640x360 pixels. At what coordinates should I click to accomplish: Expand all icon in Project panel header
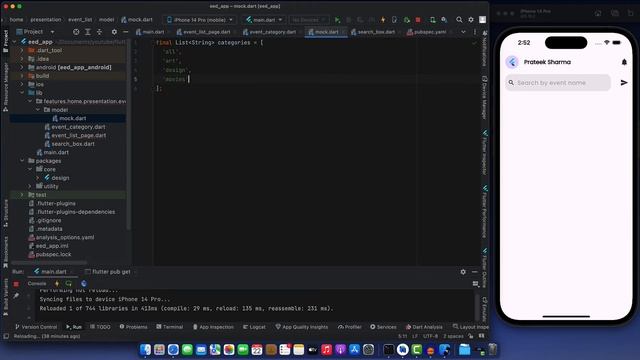point(88,31)
